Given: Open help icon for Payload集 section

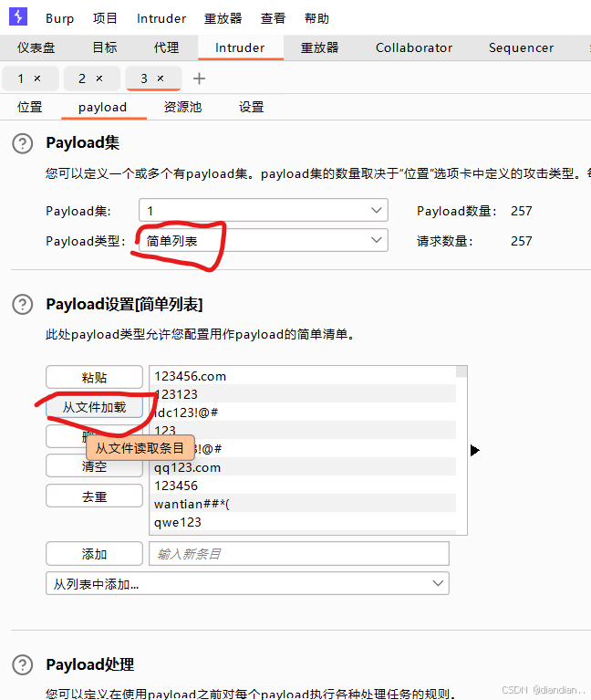Looking at the screenshot, I should pyautogui.click(x=22, y=144).
